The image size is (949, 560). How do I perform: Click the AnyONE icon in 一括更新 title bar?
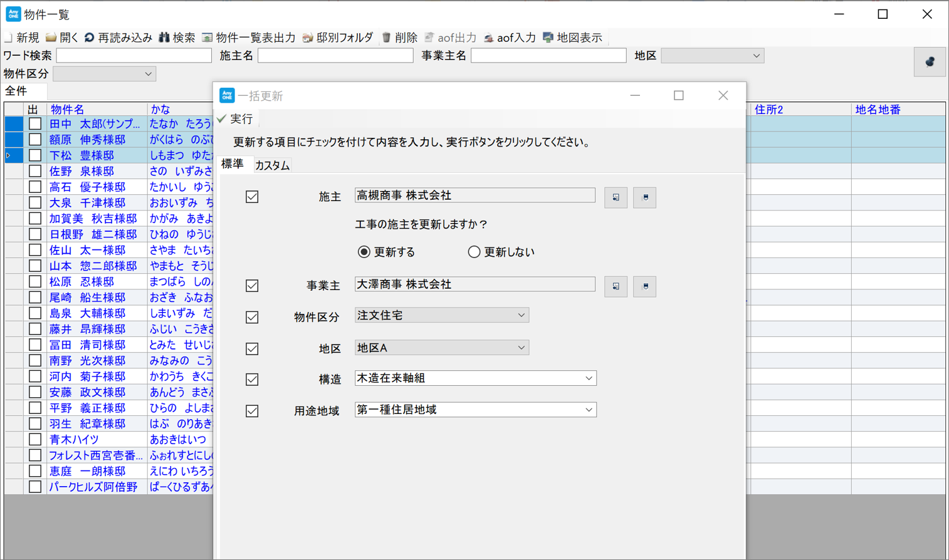tap(227, 95)
